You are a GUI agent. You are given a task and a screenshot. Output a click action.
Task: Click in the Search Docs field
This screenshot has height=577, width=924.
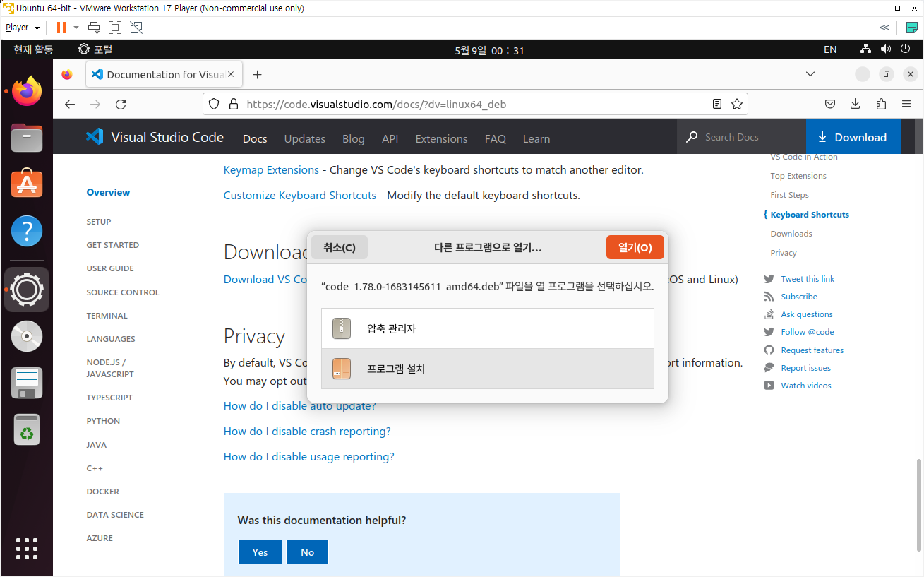point(741,137)
